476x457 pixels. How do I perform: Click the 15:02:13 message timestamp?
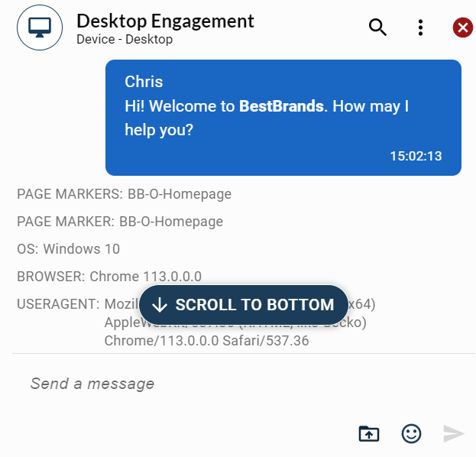tap(416, 156)
